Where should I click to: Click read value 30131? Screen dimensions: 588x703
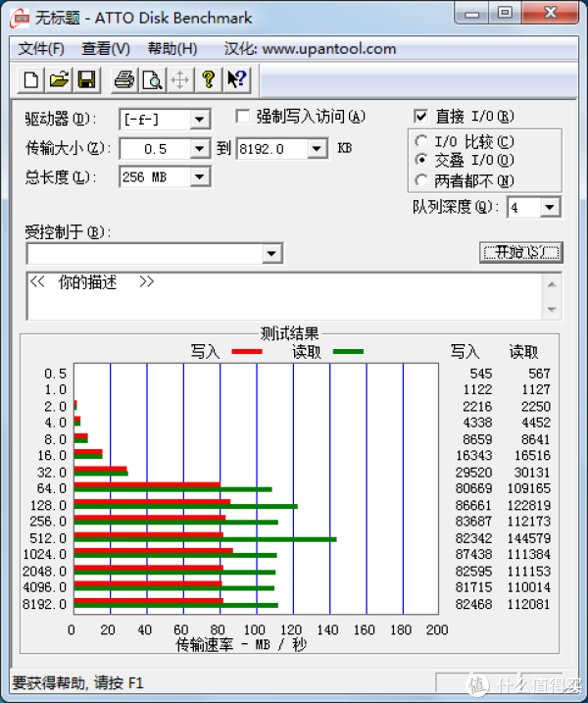pos(532,473)
